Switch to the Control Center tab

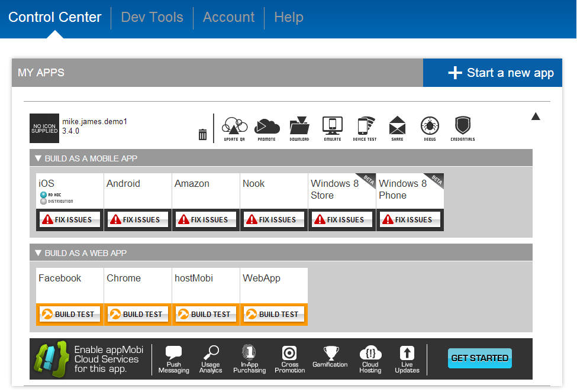[x=55, y=17]
